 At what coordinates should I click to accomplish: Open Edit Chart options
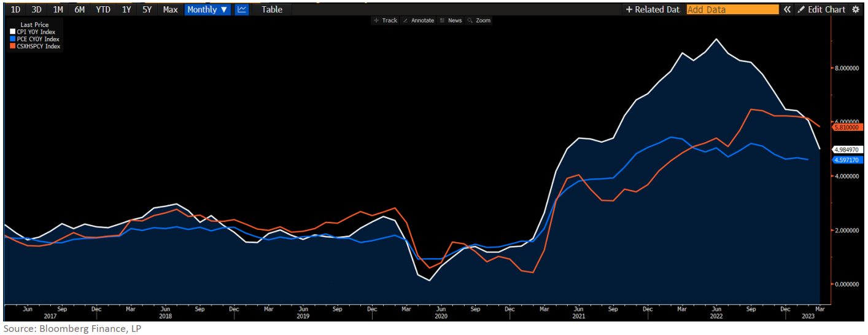821,9
